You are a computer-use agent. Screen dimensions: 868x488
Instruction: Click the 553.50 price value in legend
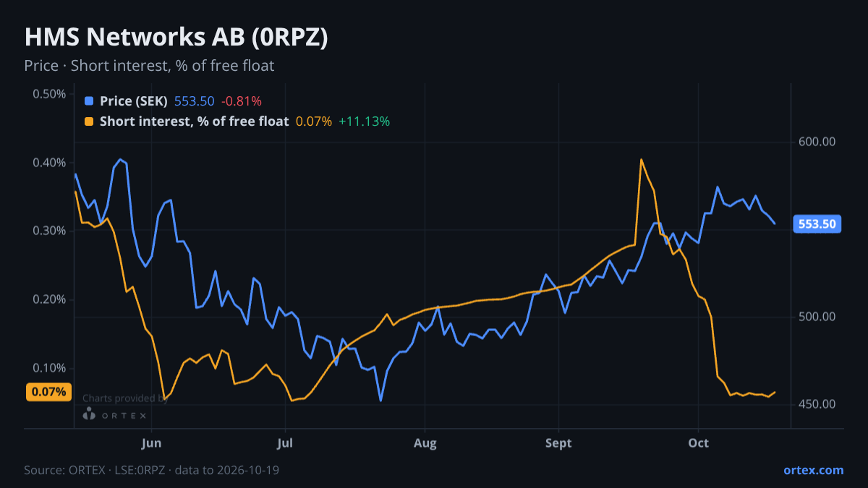(195, 101)
